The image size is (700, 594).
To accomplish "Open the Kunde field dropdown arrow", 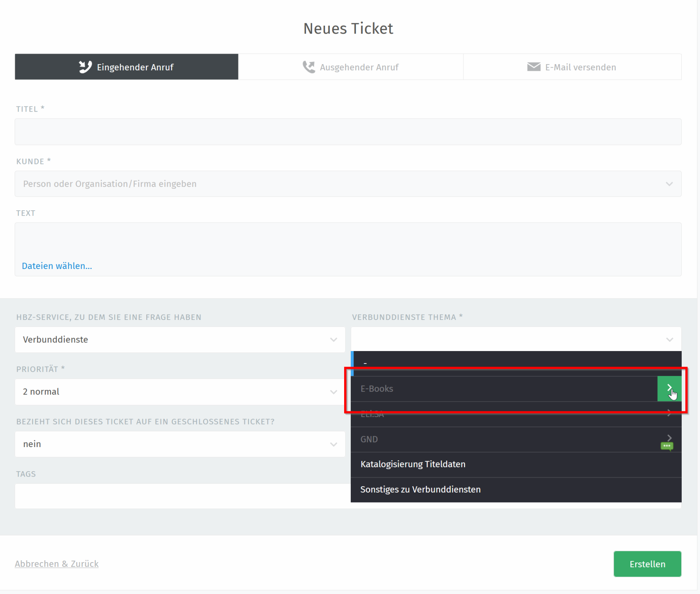I will click(x=669, y=184).
